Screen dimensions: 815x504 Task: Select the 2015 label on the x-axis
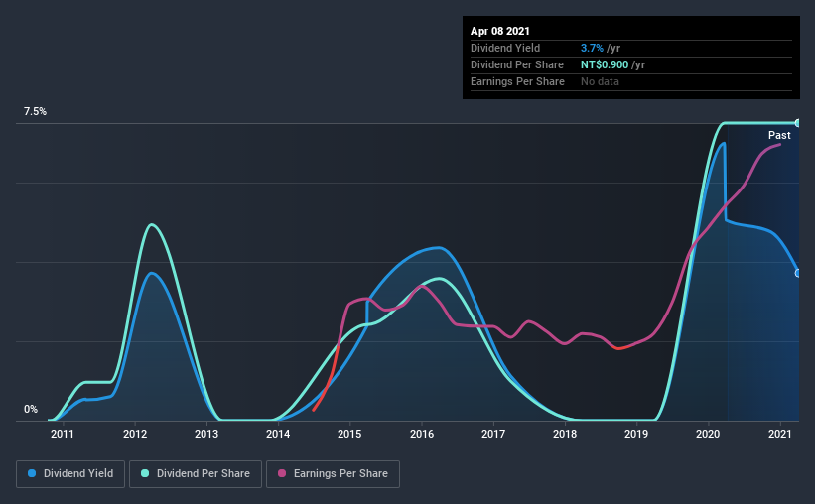point(349,434)
